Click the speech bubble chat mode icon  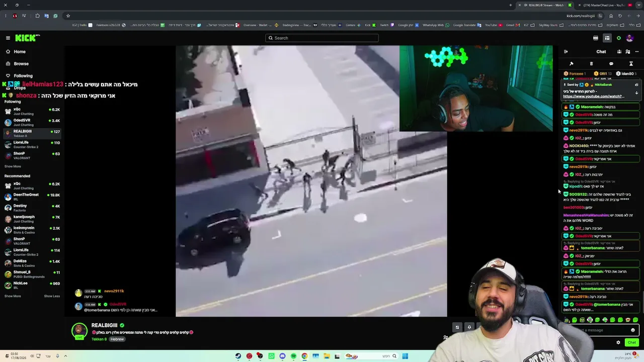pos(611,64)
